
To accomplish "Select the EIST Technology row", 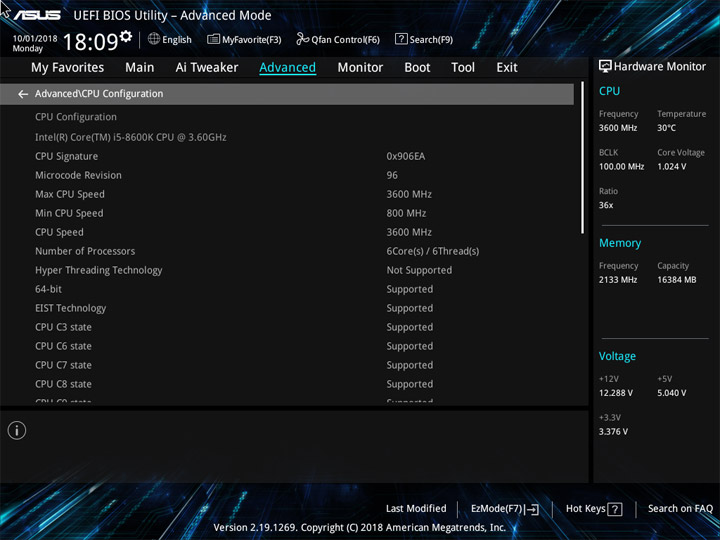I will (x=287, y=308).
